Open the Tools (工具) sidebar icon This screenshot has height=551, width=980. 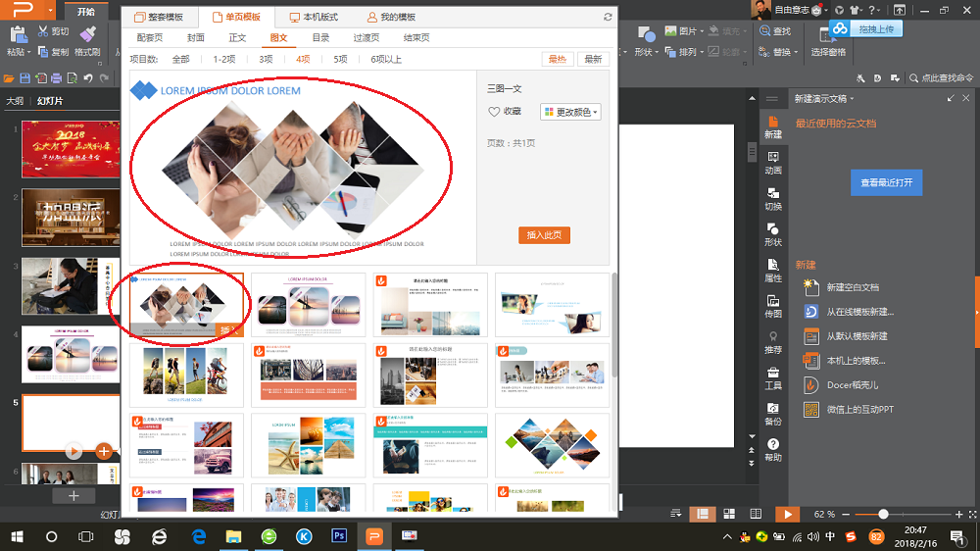773,373
